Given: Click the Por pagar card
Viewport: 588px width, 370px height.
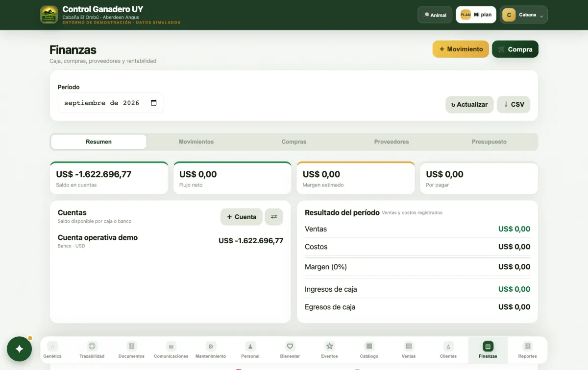Looking at the screenshot, I should pyautogui.click(x=479, y=178).
